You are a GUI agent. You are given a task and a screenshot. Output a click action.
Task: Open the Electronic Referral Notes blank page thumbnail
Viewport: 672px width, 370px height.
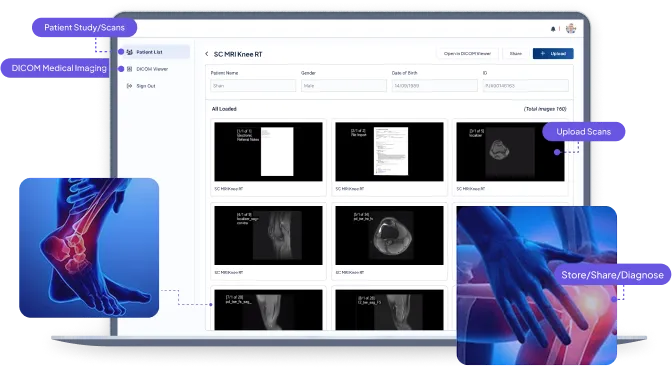coord(268,152)
